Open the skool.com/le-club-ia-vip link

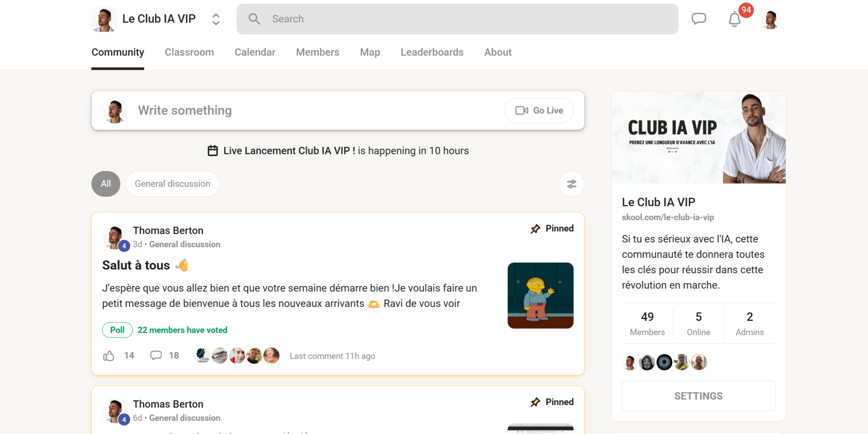[668, 217]
